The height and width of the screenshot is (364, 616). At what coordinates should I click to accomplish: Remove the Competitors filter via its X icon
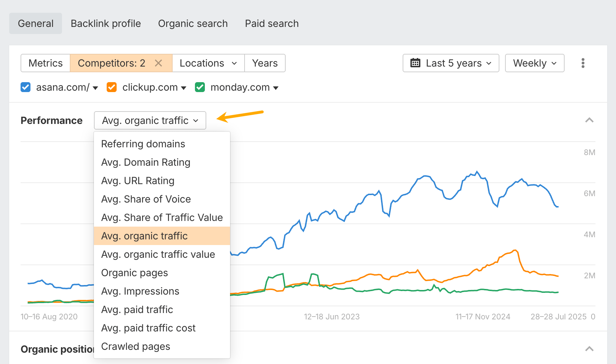158,63
